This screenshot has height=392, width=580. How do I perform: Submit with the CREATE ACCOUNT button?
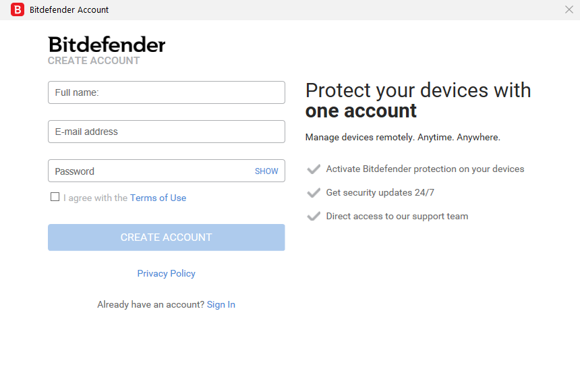click(x=167, y=237)
